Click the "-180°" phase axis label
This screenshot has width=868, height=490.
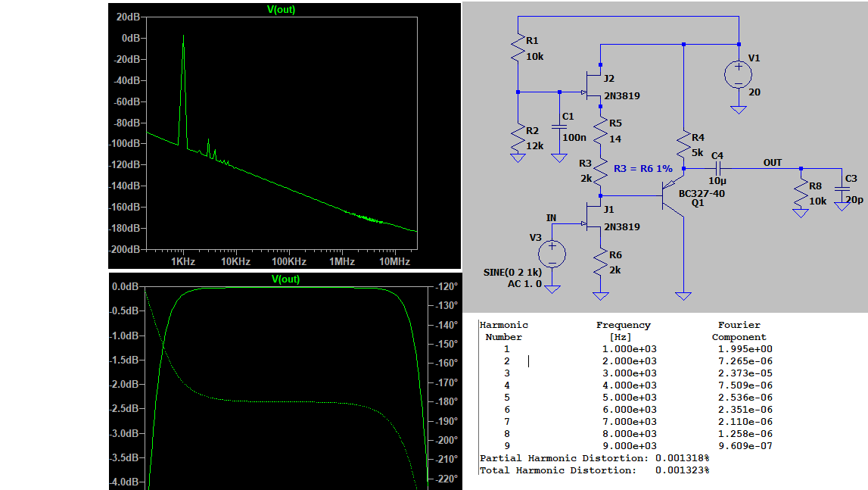446,401
